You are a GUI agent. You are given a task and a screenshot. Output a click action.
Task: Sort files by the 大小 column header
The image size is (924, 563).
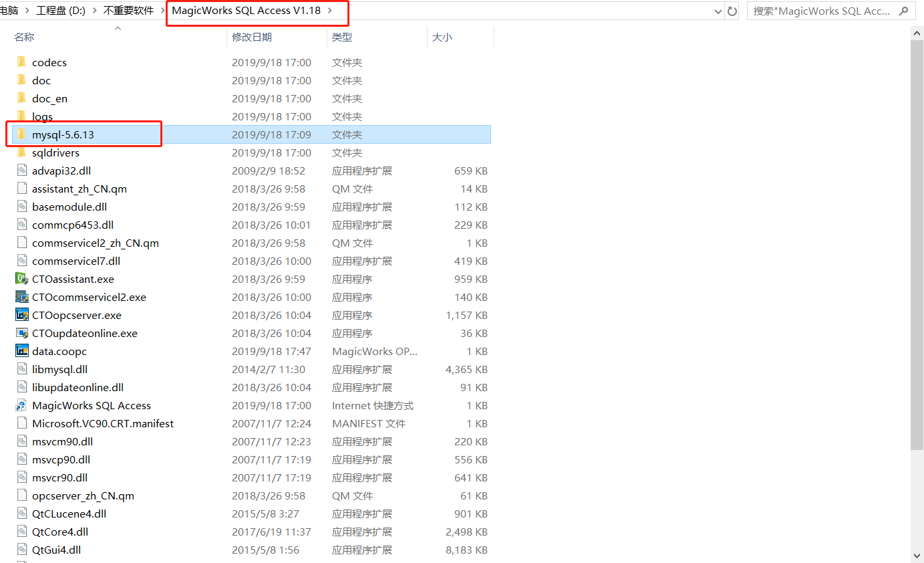point(442,37)
